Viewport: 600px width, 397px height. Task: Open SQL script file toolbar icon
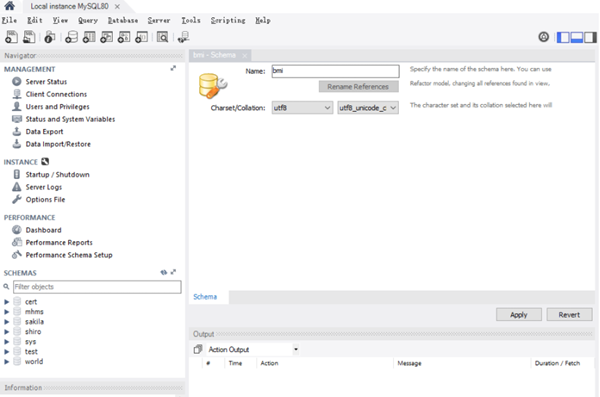tap(29, 37)
